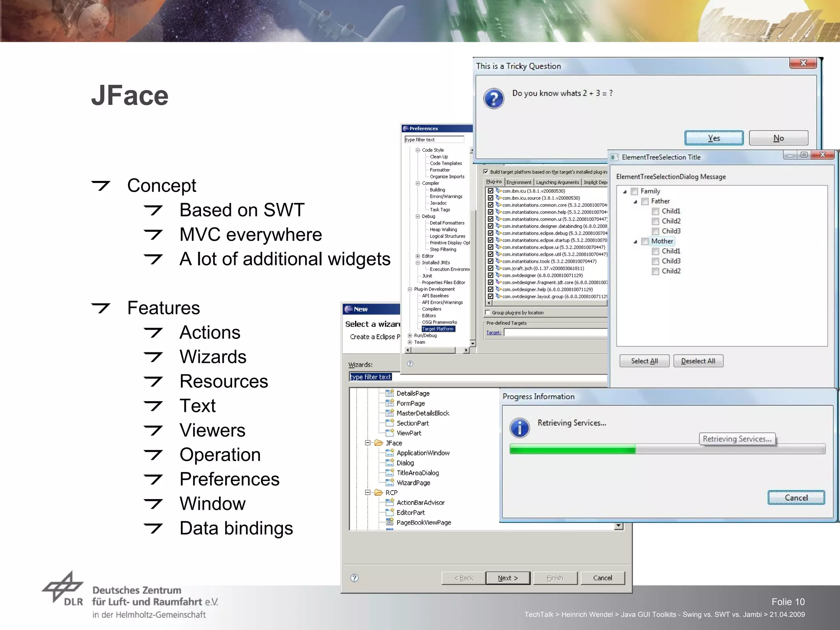Open the Launching Arguments tab
This screenshot has width=840, height=630.
557,182
